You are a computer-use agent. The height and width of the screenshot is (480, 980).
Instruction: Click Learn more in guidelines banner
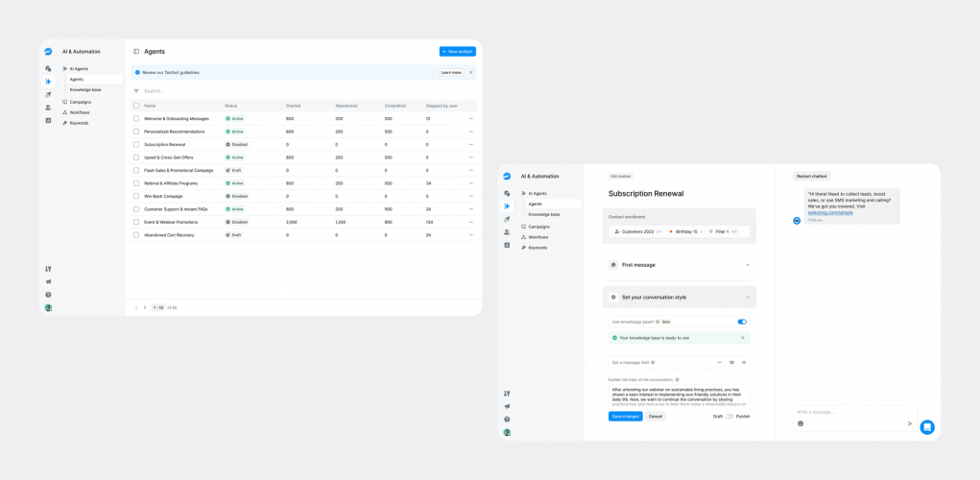[451, 73]
